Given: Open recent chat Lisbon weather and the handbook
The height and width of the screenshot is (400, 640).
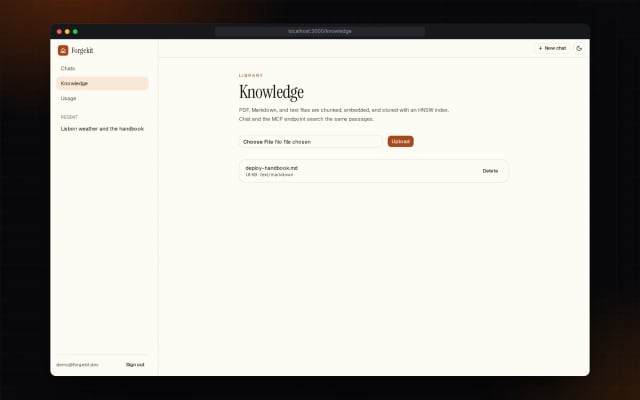Looking at the screenshot, I should [102, 129].
